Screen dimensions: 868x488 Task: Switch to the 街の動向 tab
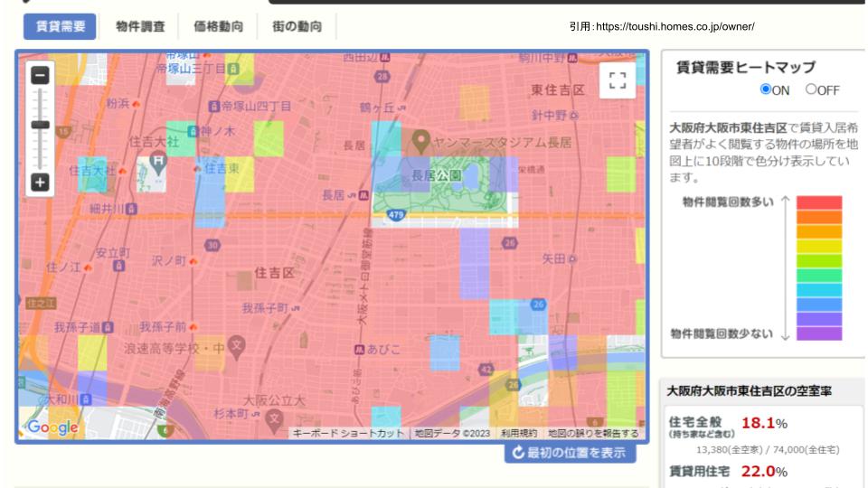coord(297,26)
